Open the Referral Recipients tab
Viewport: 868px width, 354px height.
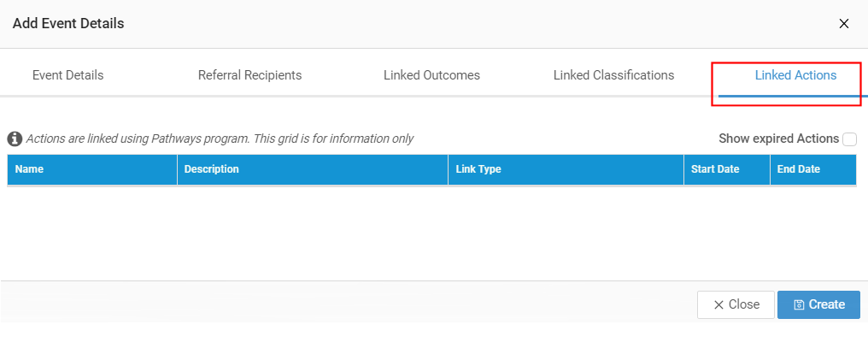click(249, 75)
